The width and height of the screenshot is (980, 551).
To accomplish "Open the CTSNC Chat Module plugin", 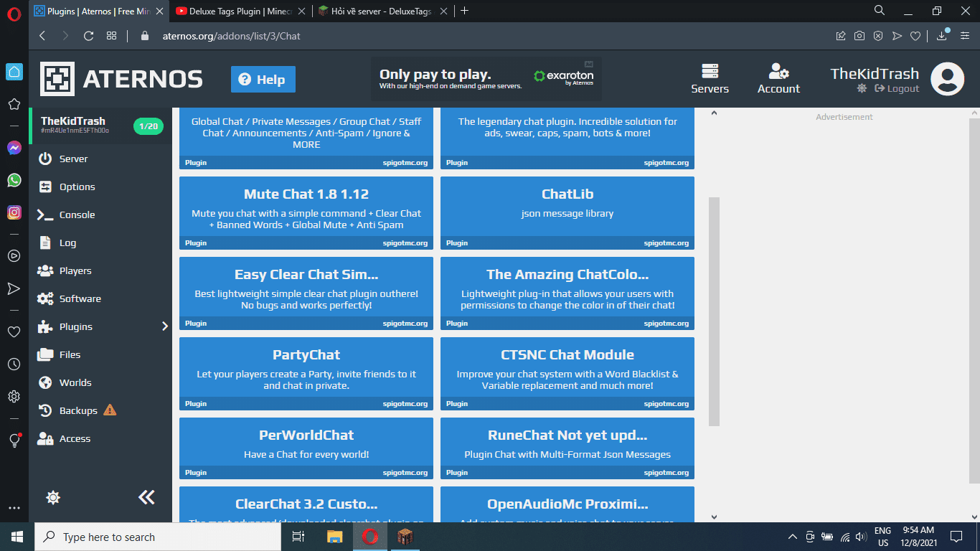I will click(x=567, y=374).
